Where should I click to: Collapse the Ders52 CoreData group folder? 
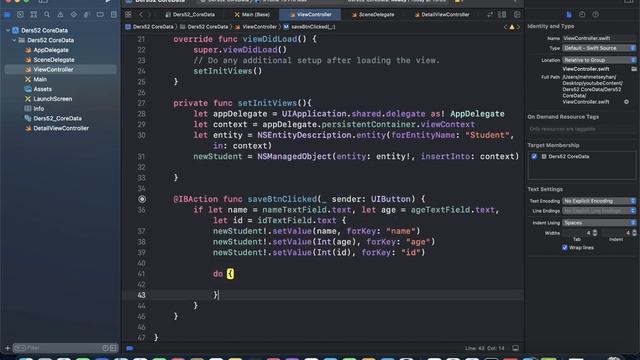(x=14, y=40)
